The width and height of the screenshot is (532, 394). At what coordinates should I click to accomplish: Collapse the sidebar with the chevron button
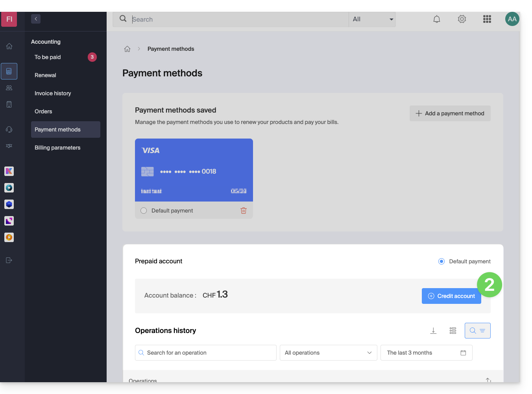[x=36, y=19]
